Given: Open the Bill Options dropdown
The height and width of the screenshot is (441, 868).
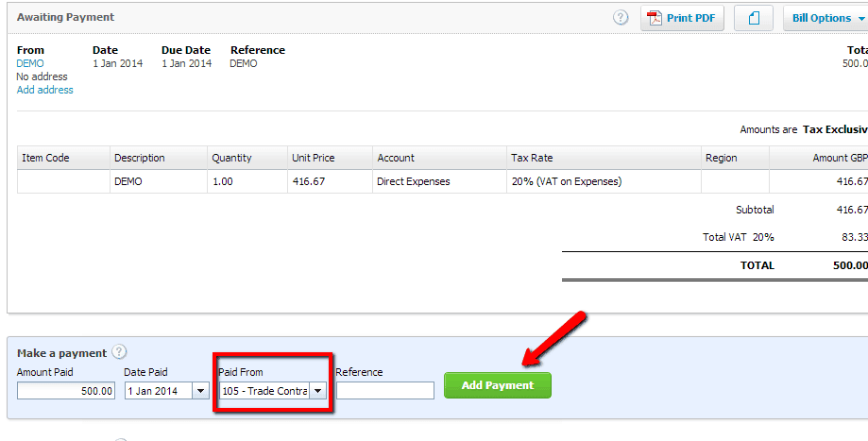Looking at the screenshot, I should click(x=826, y=18).
